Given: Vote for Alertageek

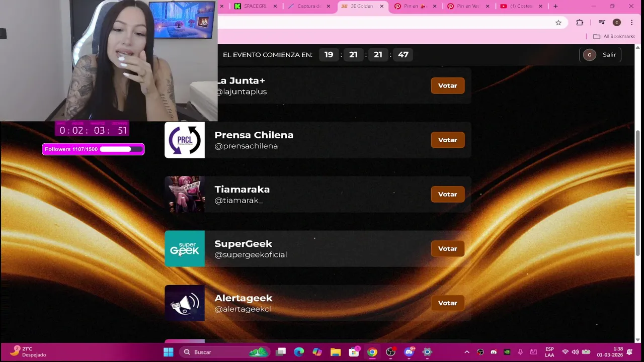Looking at the screenshot, I should point(447,303).
